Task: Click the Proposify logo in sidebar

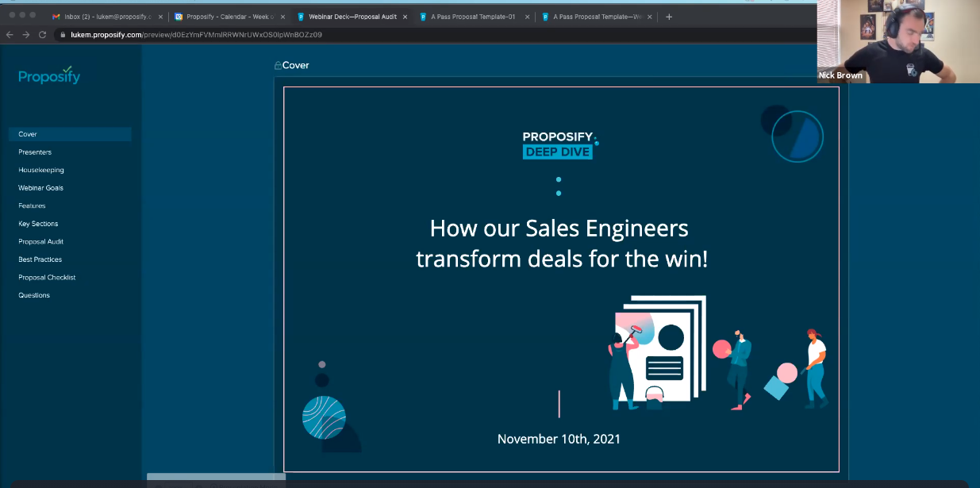Action: coord(49,75)
